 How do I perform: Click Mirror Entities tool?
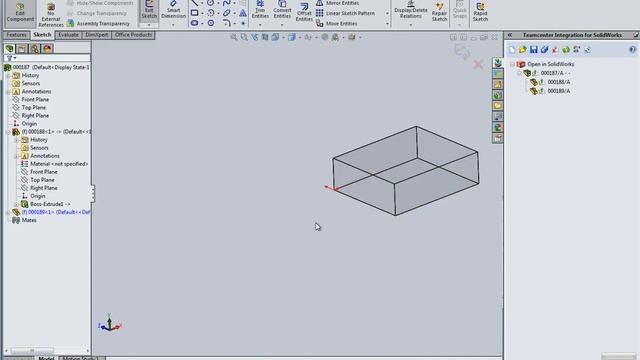click(338, 3)
